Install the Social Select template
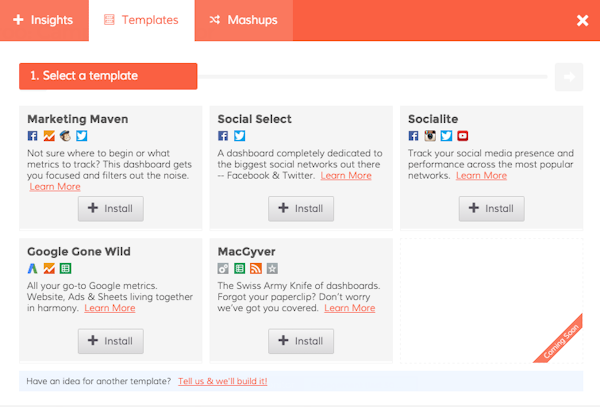 click(301, 208)
